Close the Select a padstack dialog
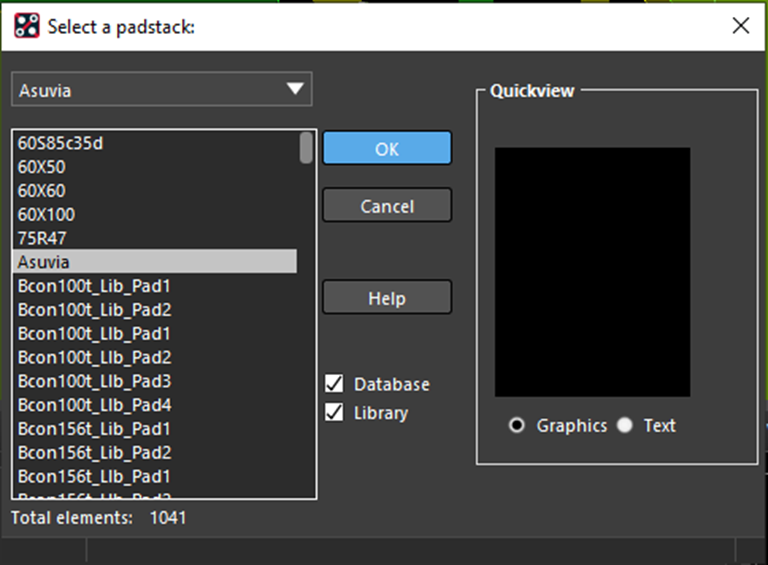 (741, 25)
